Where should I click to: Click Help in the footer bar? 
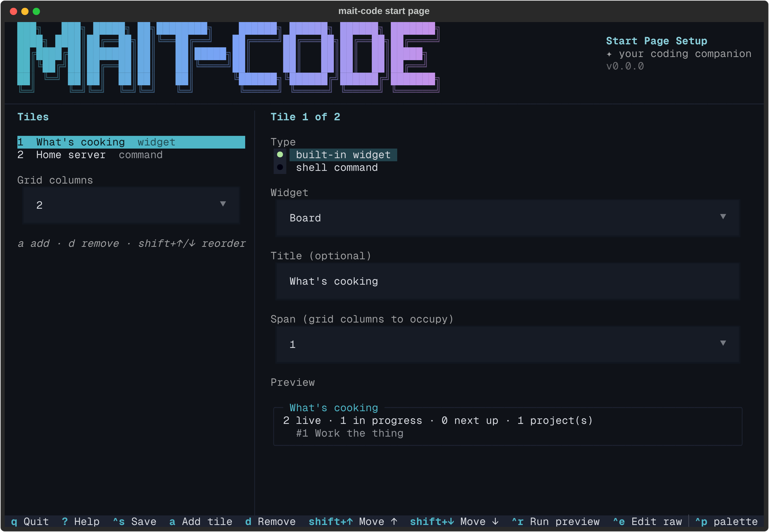pyautogui.click(x=80, y=521)
